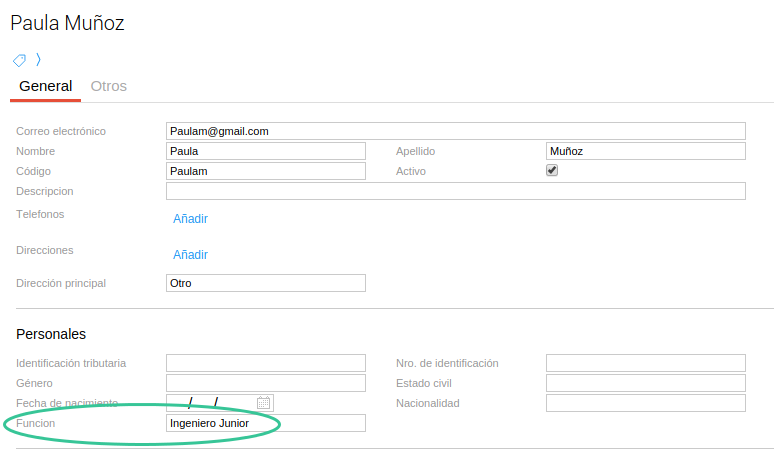Click Añadir link for Telefonos
The width and height of the screenshot is (774, 458).
tap(190, 219)
